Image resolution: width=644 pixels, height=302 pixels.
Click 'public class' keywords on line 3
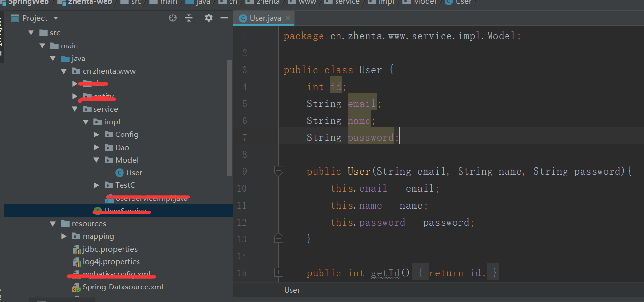(318, 70)
